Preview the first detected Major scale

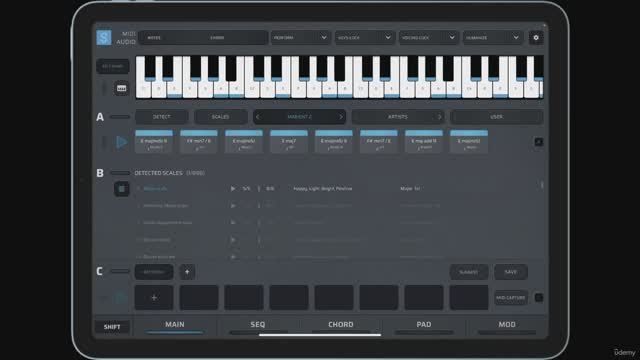tap(233, 189)
